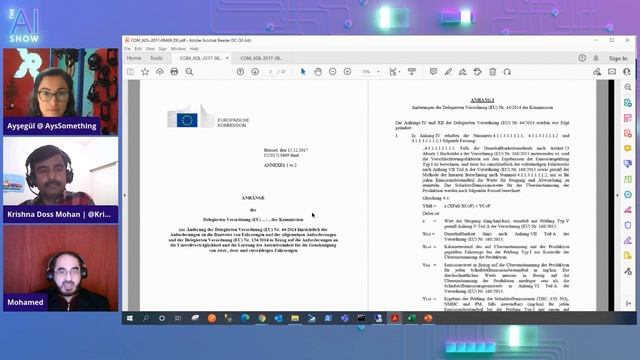Open Excel from the taskbar
The image size is (640, 360).
click(x=411, y=318)
